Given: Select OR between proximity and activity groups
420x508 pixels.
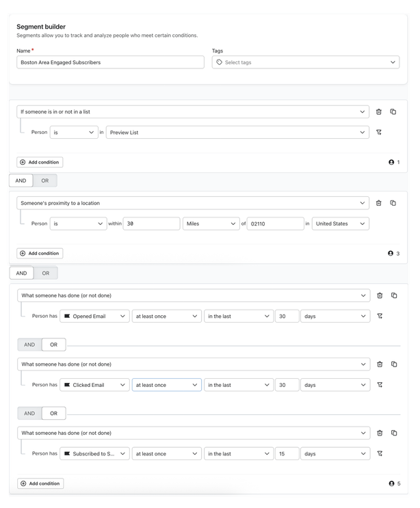Looking at the screenshot, I should [x=46, y=273].
